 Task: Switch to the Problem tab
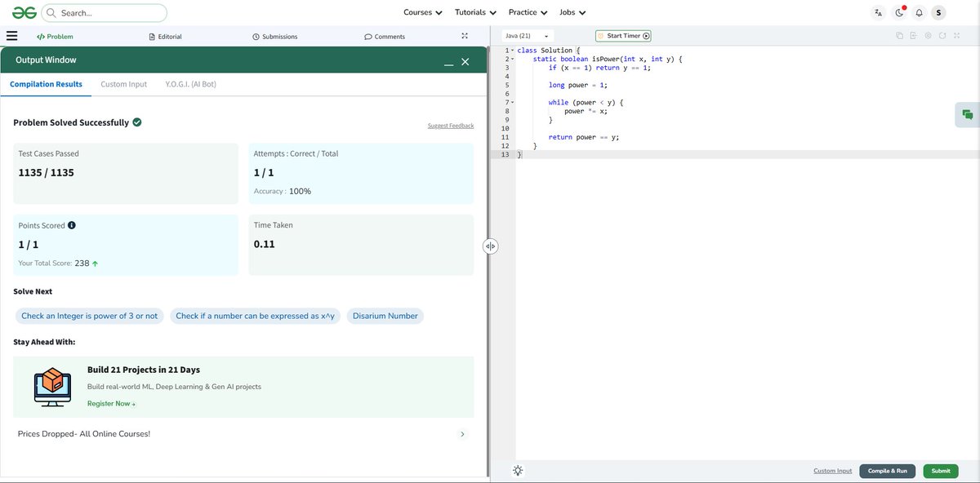pos(55,37)
